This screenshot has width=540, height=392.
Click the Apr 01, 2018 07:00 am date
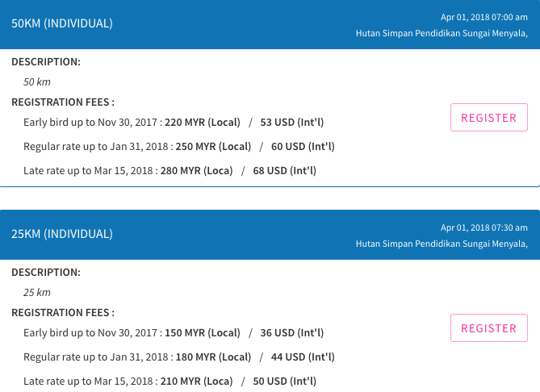pyautogui.click(x=483, y=17)
